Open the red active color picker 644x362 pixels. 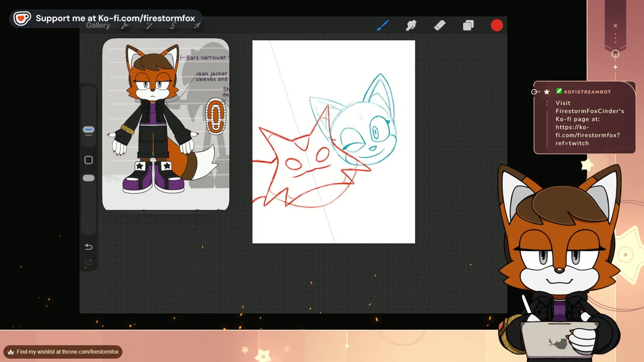[x=497, y=25]
